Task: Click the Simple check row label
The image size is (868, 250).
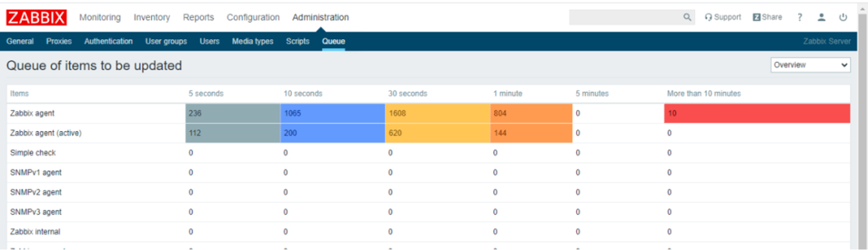Action: click(x=33, y=153)
